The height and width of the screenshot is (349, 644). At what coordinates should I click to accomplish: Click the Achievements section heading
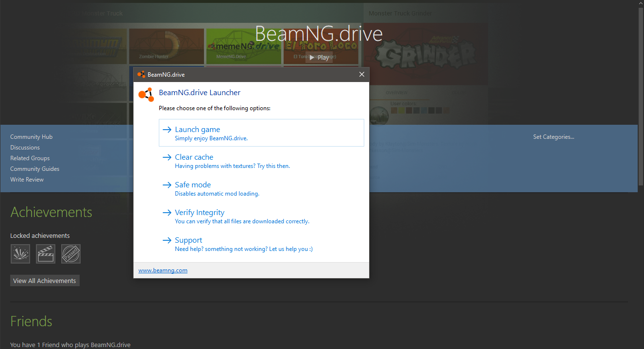[x=51, y=212]
